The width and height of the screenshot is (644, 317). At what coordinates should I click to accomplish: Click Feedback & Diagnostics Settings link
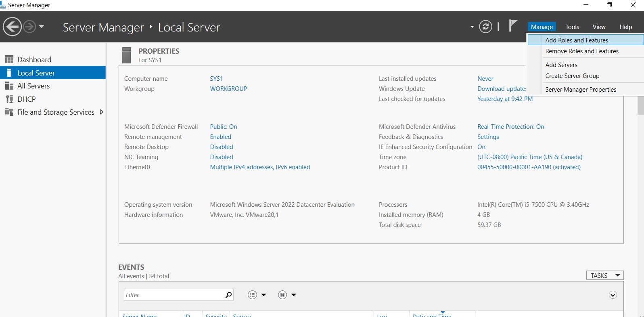point(488,137)
